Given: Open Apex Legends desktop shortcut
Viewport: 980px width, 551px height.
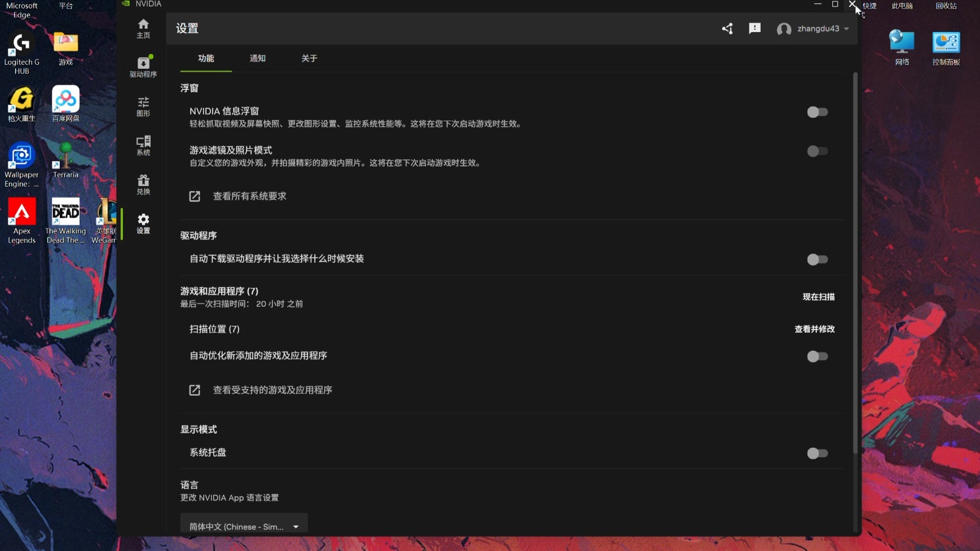Looking at the screenshot, I should coord(21,221).
